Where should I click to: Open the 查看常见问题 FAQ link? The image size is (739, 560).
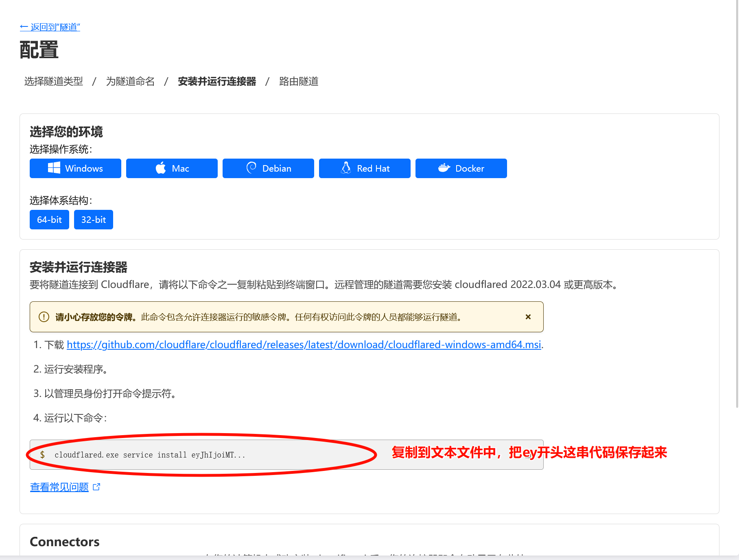point(59,487)
